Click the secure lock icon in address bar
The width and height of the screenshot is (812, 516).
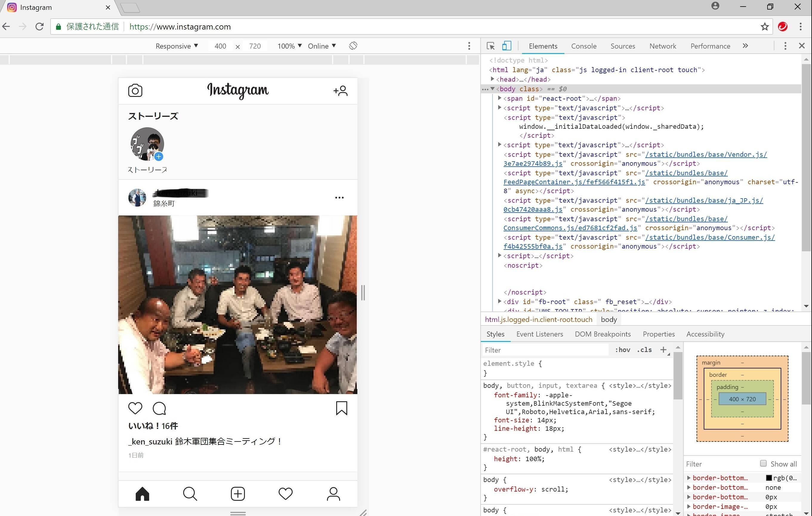pyautogui.click(x=58, y=27)
